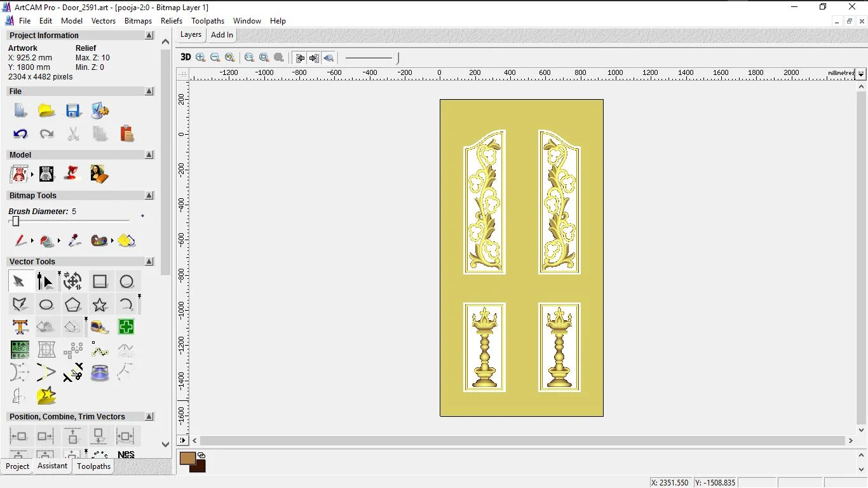Toggle the bitmap preview eye button in the view toolbar
Viewport: 868px width, 488px height.
(x=329, y=58)
